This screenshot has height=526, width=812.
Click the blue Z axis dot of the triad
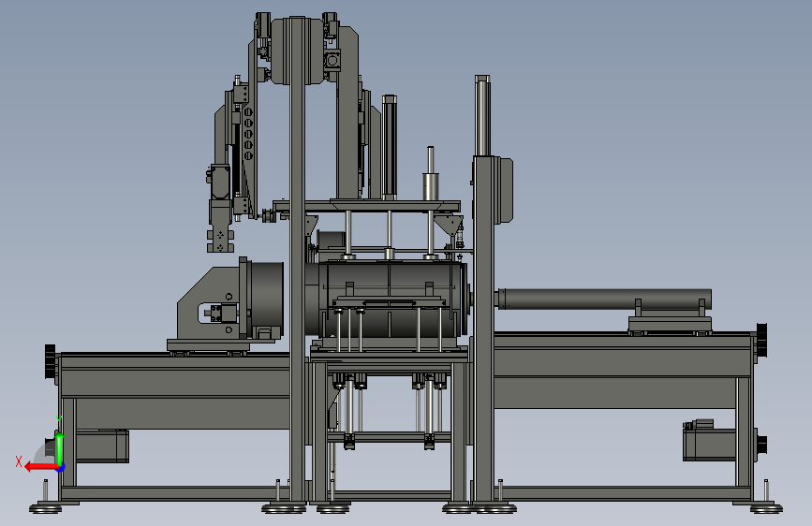61,468
